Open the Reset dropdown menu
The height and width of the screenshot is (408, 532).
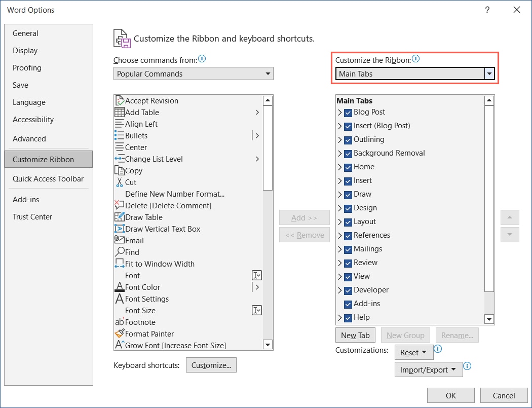point(413,352)
